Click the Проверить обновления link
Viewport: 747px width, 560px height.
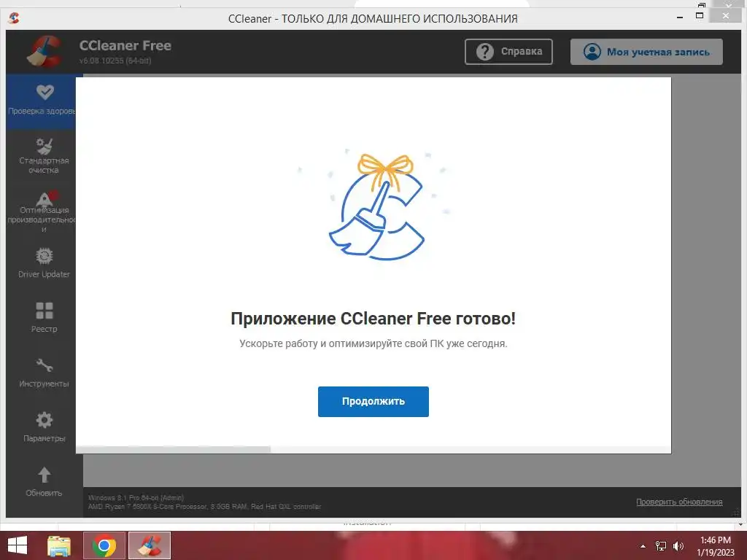point(679,502)
